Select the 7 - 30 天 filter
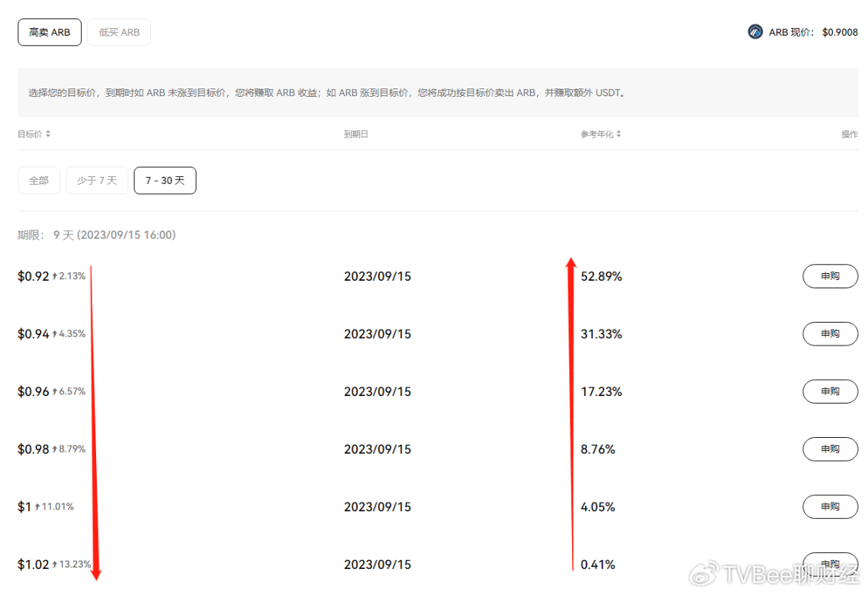The height and width of the screenshot is (595, 868). pos(165,181)
